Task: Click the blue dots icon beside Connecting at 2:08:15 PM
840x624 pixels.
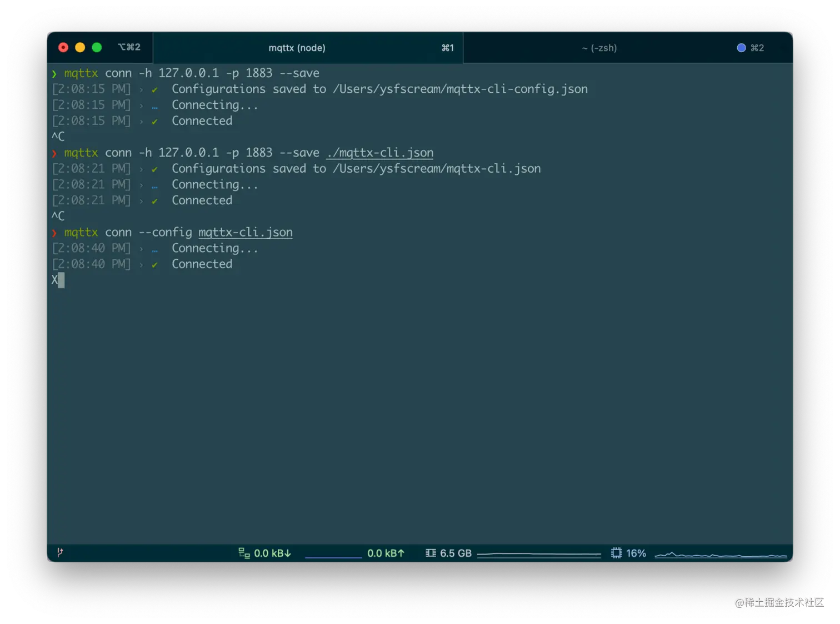Action: click(x=154, y=108)
